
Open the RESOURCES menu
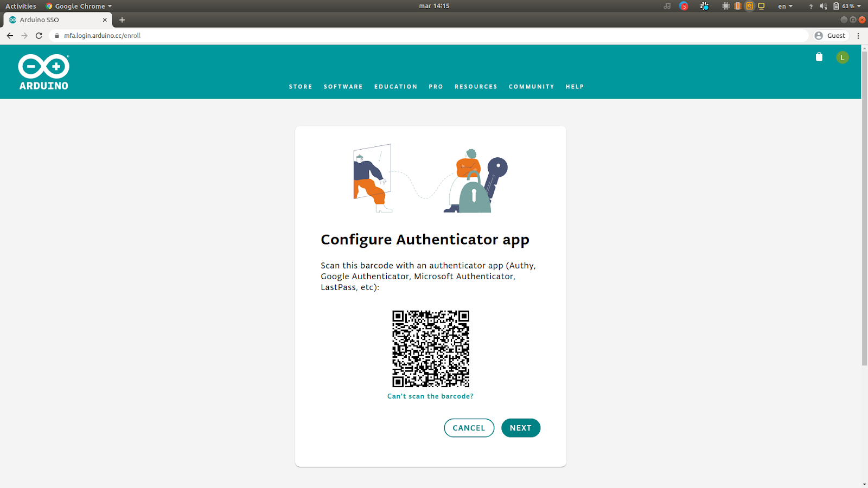pos(476,87)
